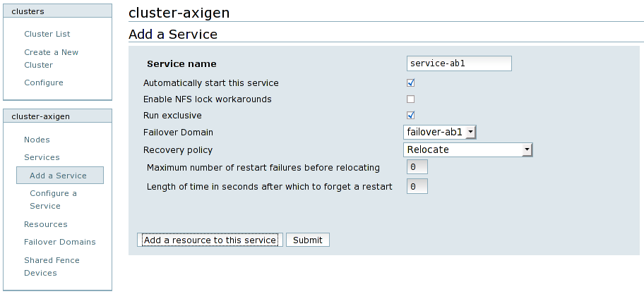The height and width of the screenshot is (294, 644).
Task: Open the clusters Configure link
Action: pos(44,82)
